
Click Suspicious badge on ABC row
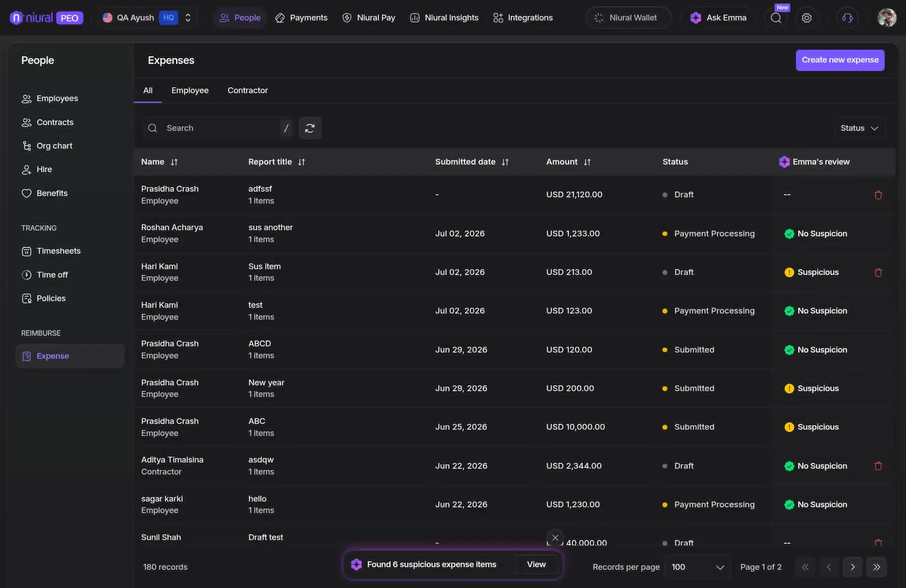point(811,427)
